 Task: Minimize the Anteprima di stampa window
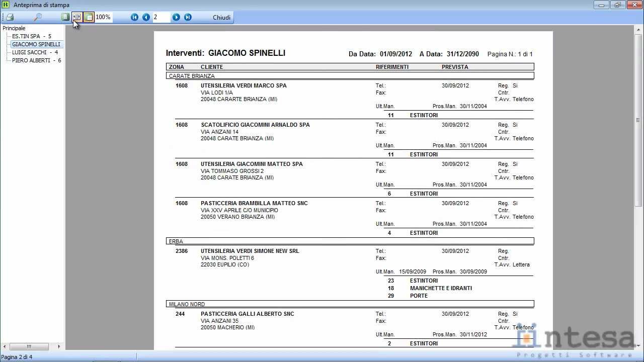pyautogui.click(x=602, y=5)
